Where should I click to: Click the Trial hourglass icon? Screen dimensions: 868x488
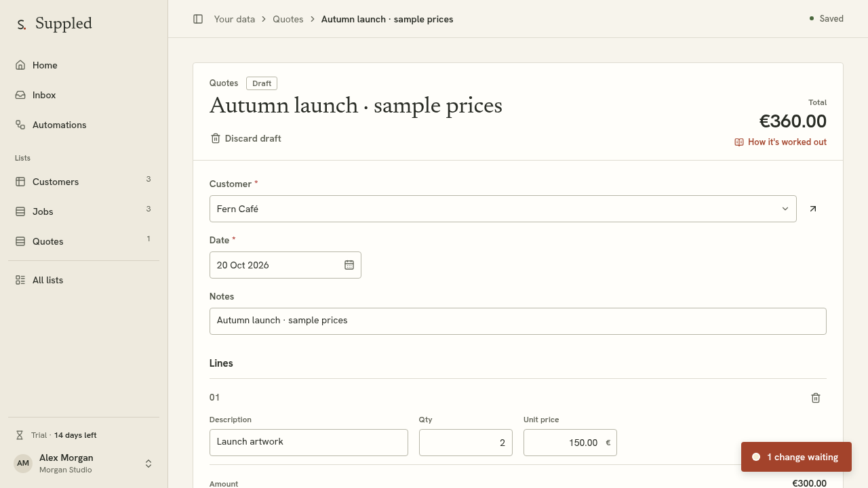click(x=20, y=435)
